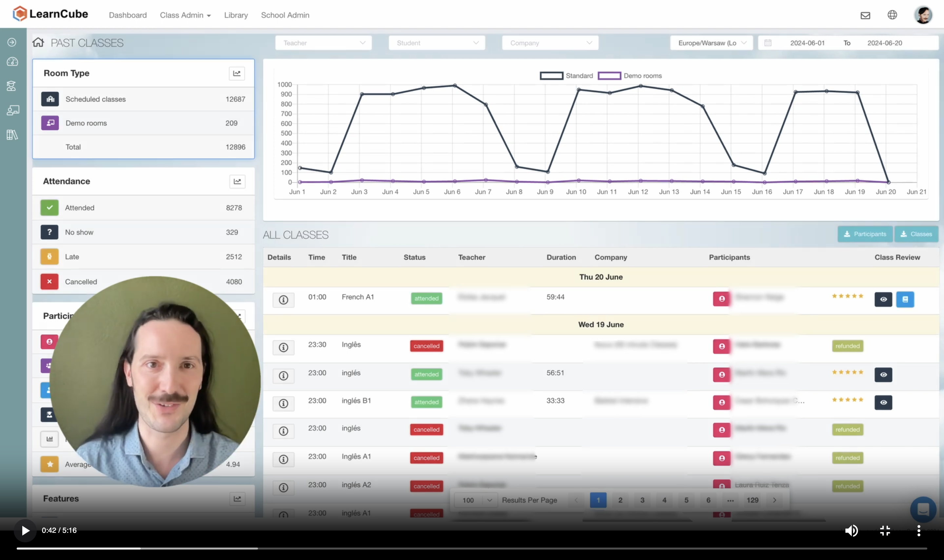Select the School Admin menu tab
This screenshot has width=944, height=560.
[285, 15]
